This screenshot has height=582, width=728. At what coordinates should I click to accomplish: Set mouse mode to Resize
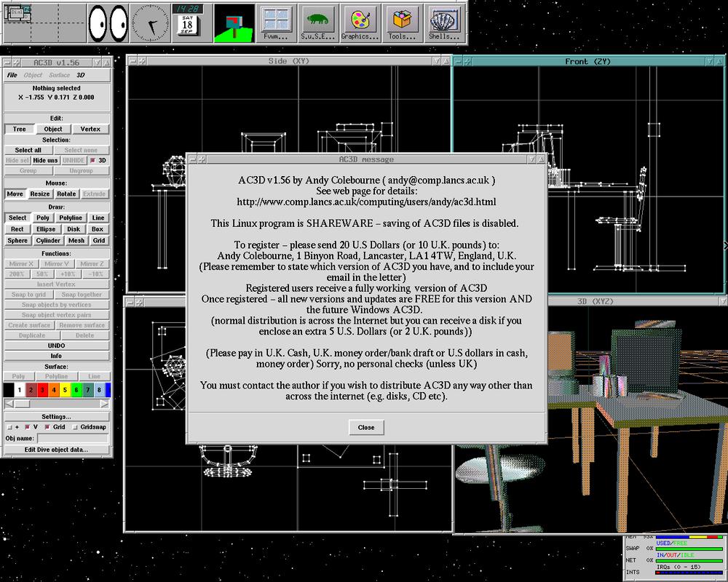point(40,194)
